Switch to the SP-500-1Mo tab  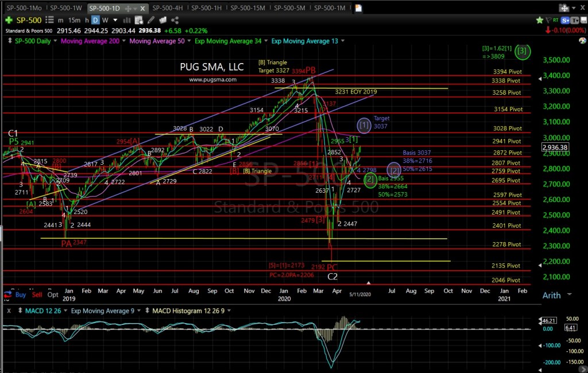coord(24,8)
